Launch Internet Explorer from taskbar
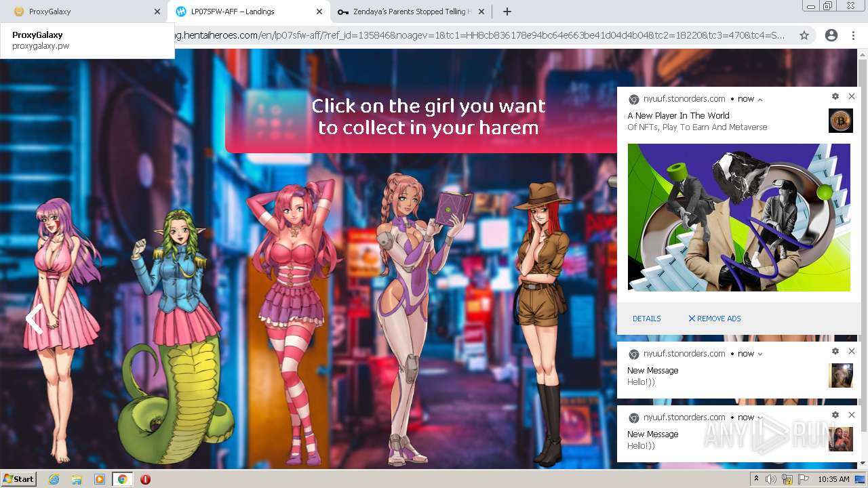 pyautogui.click(x=54, y=479)
